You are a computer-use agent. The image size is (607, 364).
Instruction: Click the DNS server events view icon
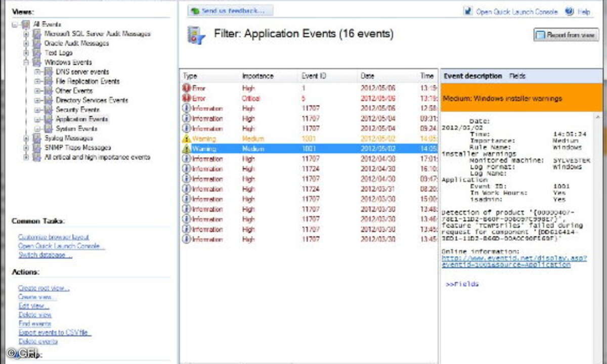48,72
